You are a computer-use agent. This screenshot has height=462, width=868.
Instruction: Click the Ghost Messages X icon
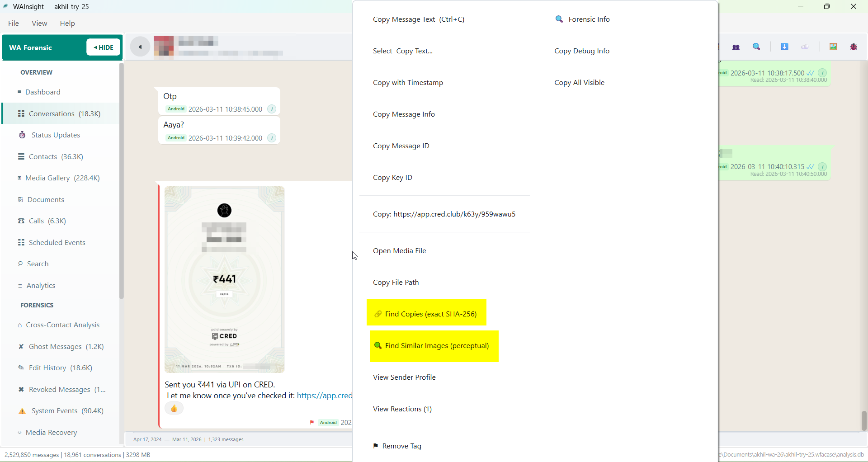coord(21,346)
